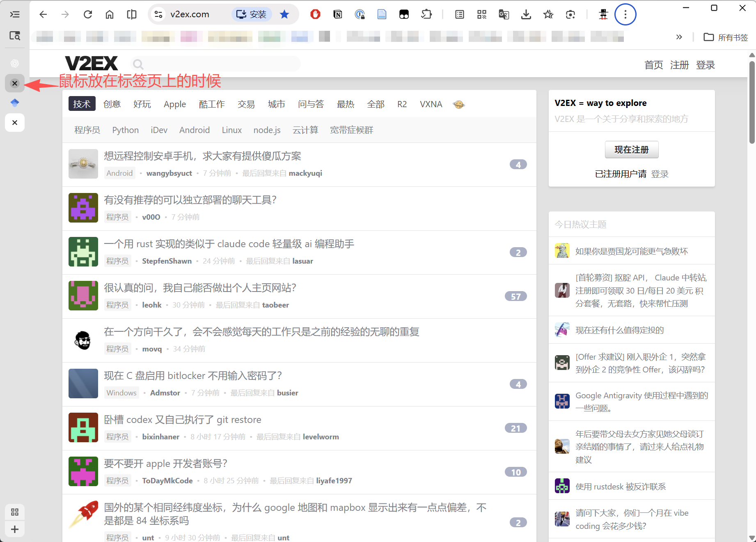Screen dimensions: 756x542
Task: Switch to the 创意 tab
Action: pos(112,104)
